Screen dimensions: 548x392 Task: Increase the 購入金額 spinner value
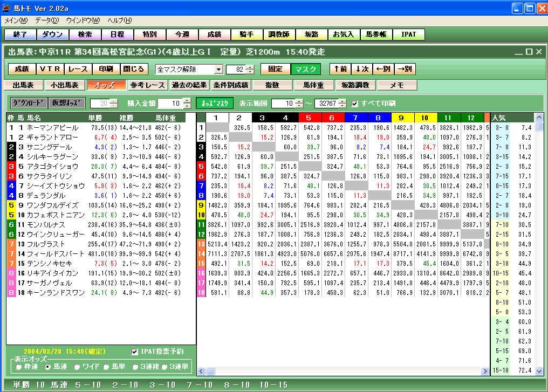click(187, 101)
